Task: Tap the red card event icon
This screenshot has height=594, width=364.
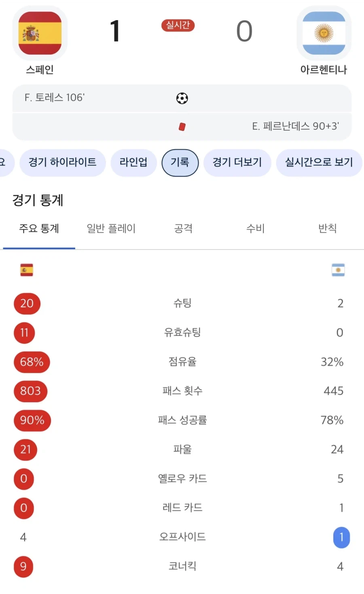Action: (182, 127)
